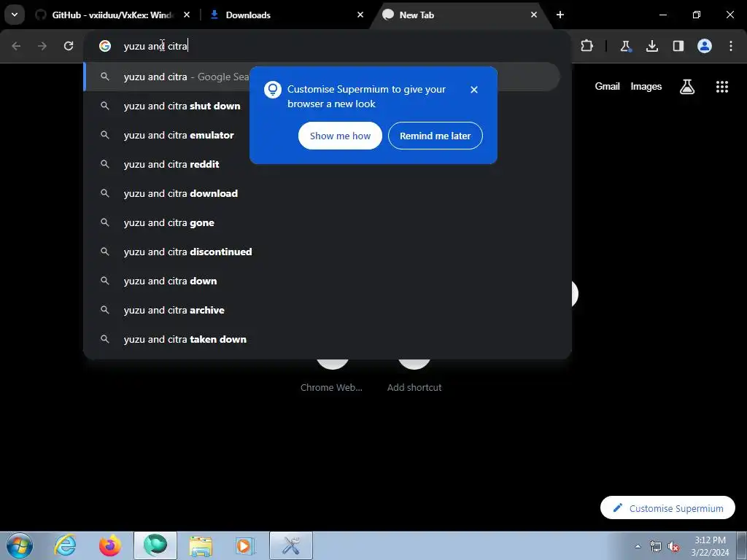
Task: Click the lightbulb icon in promo bubble
Action: pos(273,90)
